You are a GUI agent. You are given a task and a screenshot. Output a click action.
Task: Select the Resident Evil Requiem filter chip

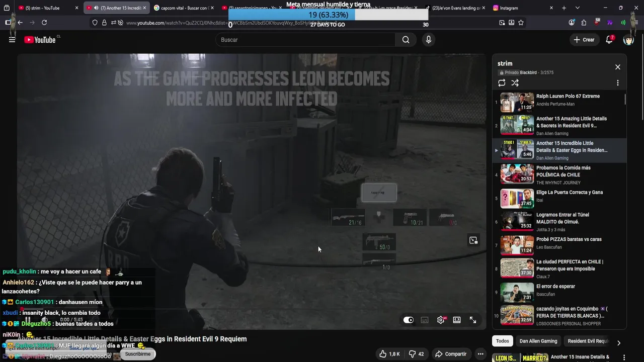coord(588,341)
